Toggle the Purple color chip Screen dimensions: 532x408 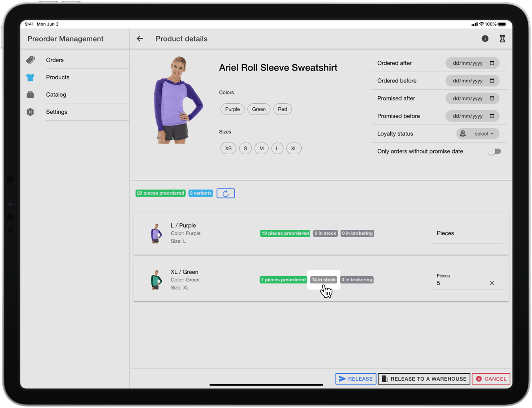[x=232, y=109]
